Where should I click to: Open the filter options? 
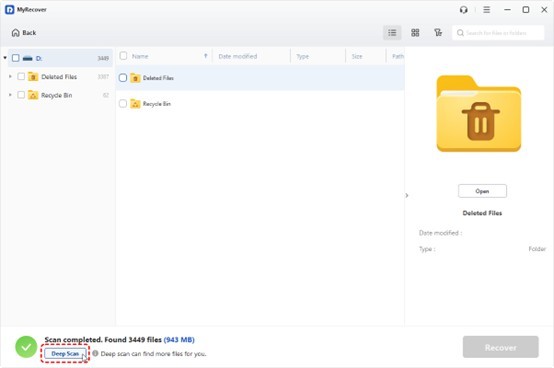coord(438,33)
